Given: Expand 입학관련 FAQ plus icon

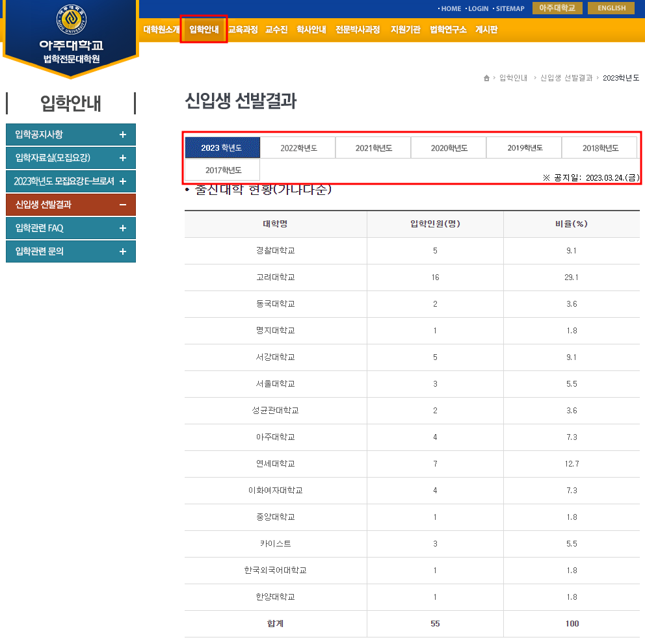Looking at the screenshot, I should click(x=123, y=228).
